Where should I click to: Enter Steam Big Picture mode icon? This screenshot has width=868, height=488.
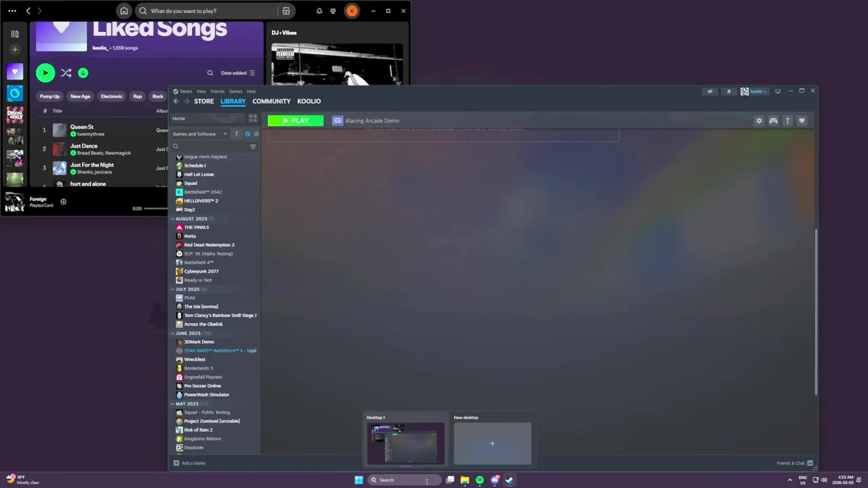pyautogui.click(x=778, y=91)
